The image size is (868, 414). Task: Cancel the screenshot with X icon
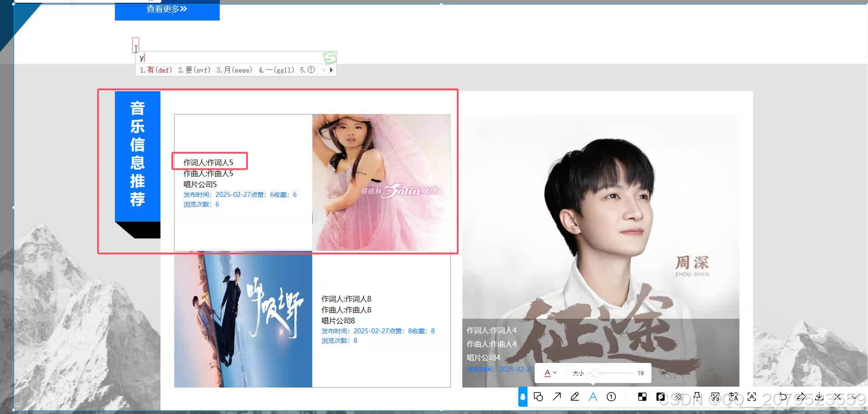tap(837, 397)
